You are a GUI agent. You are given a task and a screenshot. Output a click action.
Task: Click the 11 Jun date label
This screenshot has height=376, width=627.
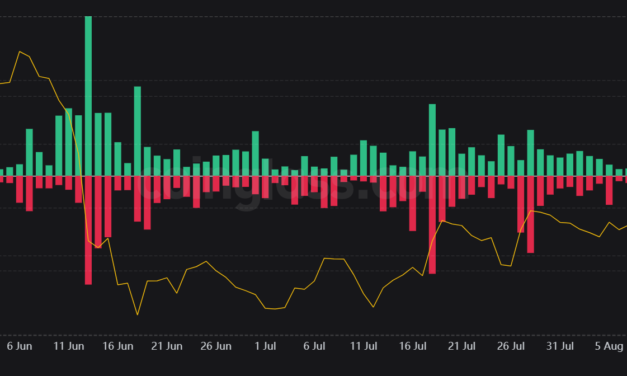pyautogui.click(x=68, y=346)
